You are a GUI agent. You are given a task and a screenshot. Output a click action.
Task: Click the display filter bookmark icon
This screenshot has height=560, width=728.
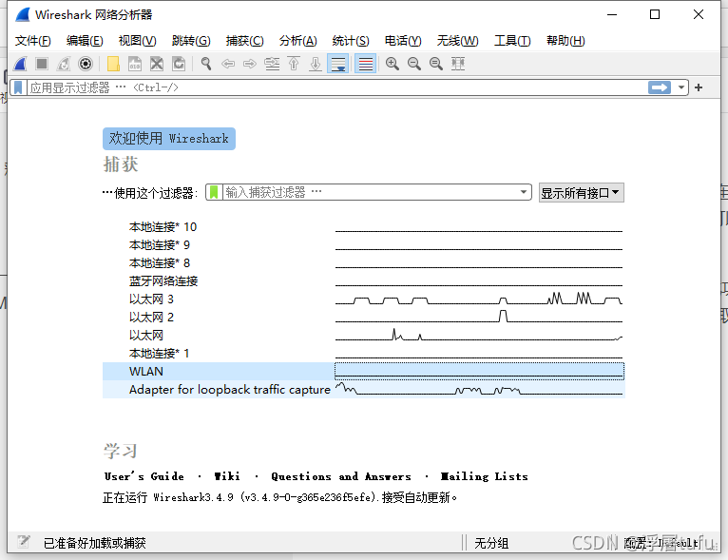[x=18, y=87]
